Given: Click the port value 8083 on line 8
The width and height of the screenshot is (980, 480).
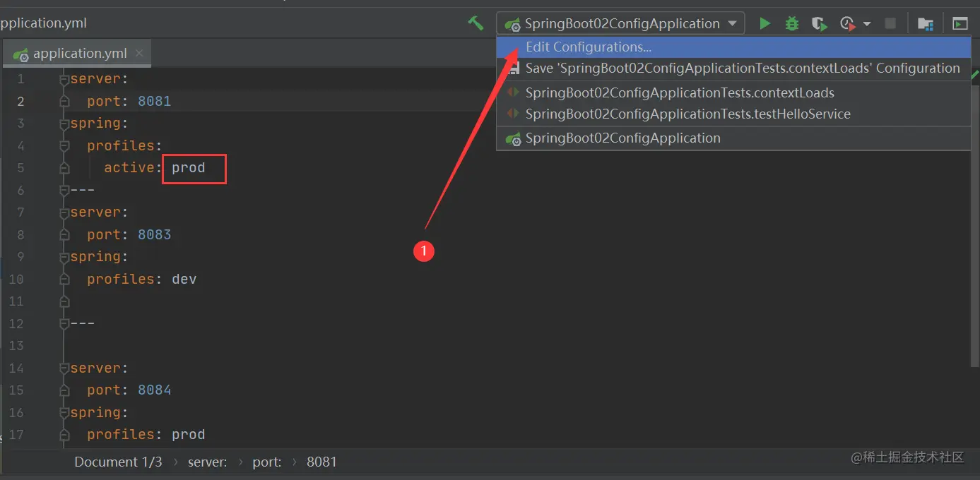Looking at the screenshot, I should pos(155,234).
